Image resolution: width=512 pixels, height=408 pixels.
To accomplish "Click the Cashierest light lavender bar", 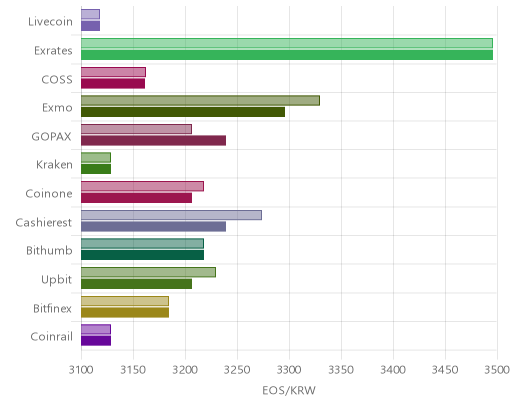I will (x=171, y=215).
